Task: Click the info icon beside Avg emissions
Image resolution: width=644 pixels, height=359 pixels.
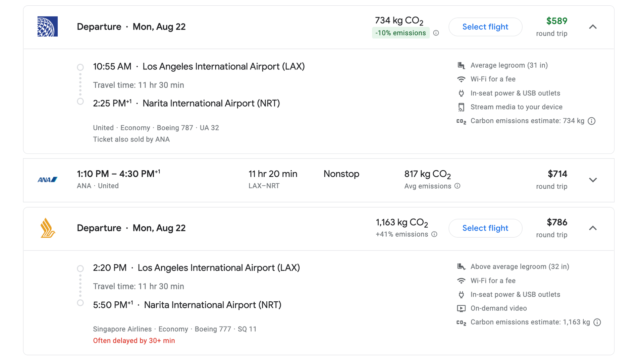Action: [458, 186]
